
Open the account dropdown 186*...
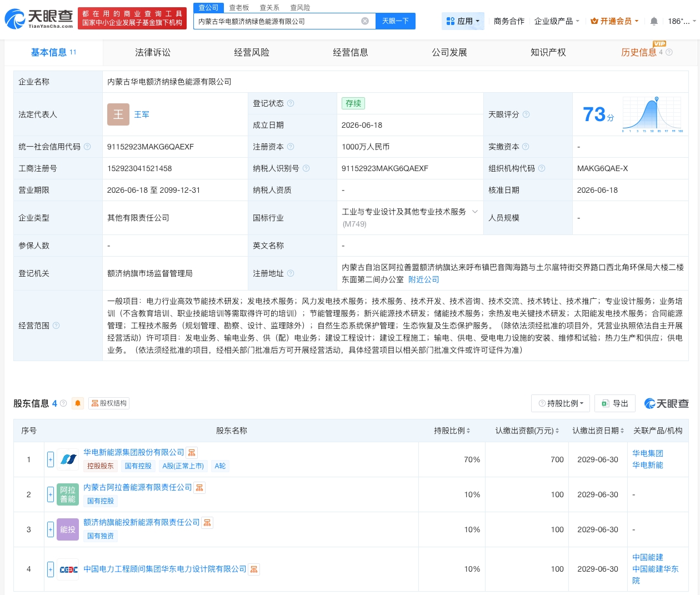coord(682,21)
